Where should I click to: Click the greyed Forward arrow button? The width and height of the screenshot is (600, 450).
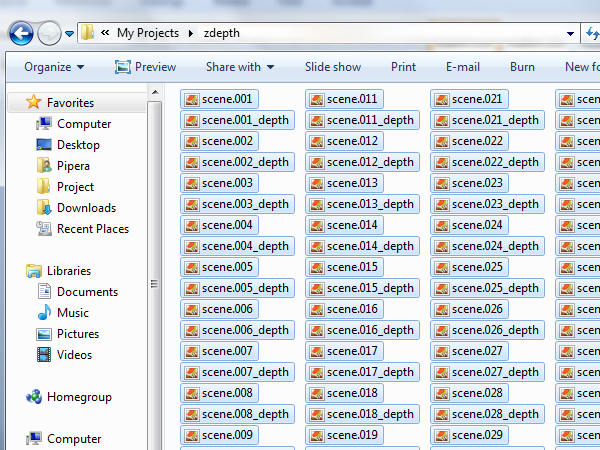49,33
